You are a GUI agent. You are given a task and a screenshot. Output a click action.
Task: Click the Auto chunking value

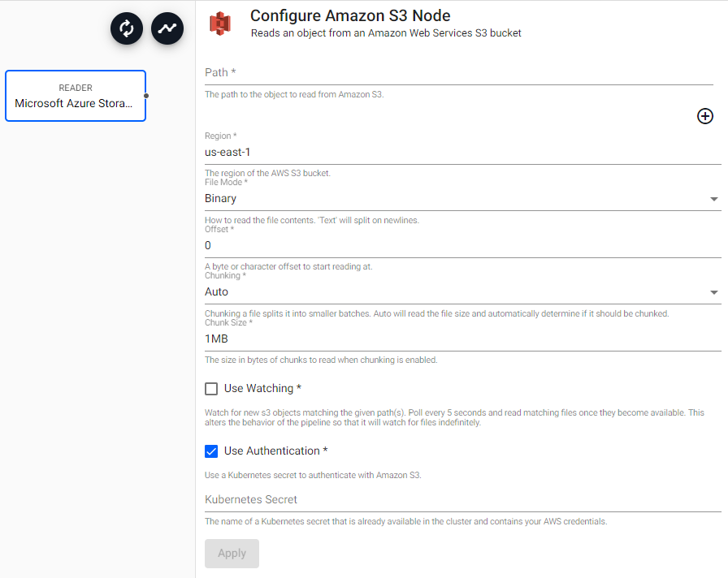coord(216,291)
